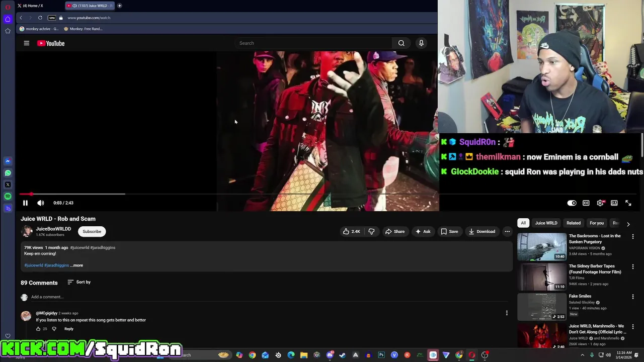The width and height of the screenshot is (644, 362).
Task: Open the JuiceBoxWRLDD channel name link
Action: point(53,229)
